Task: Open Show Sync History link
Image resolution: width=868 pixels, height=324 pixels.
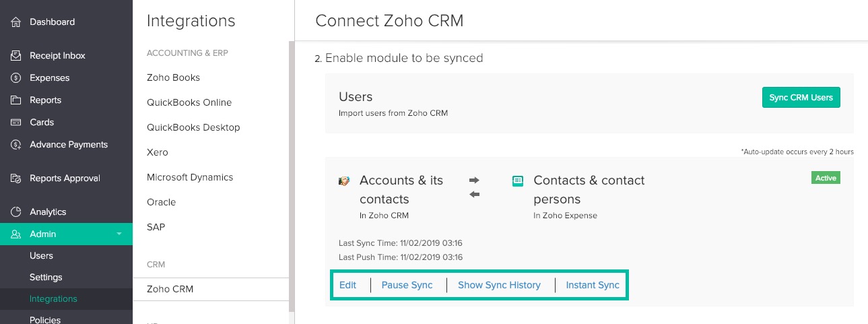Action: (499, 285)
